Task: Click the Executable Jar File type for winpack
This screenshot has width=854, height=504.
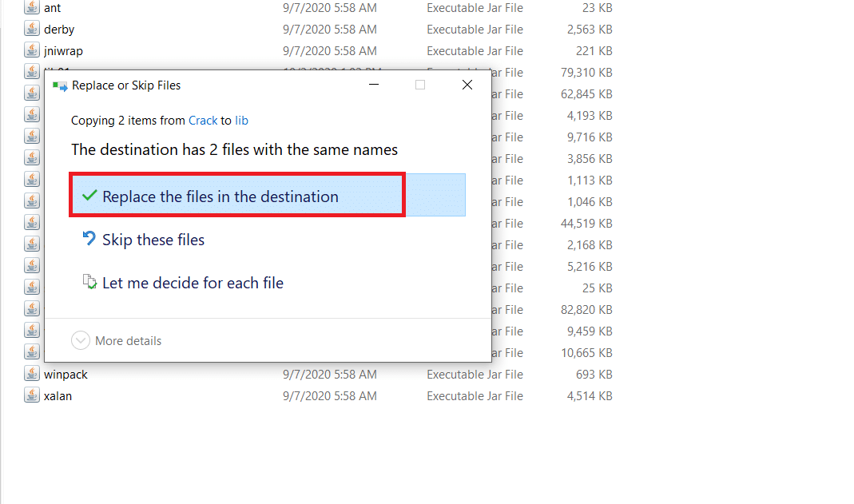Action: click(475, 375)
